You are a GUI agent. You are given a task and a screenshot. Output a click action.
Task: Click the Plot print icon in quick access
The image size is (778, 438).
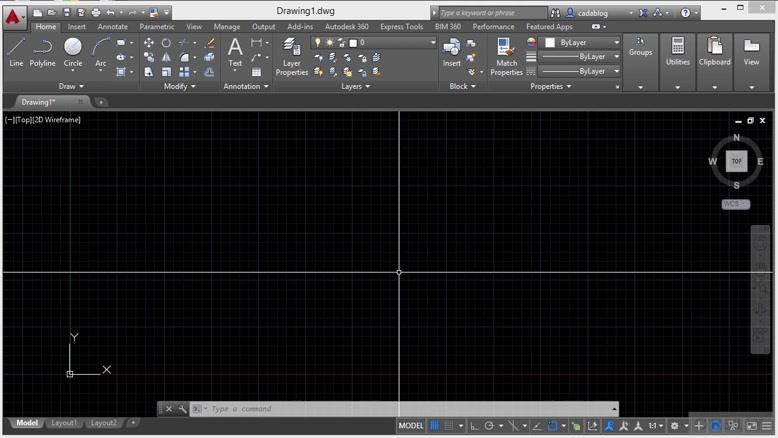coord(96,12)
